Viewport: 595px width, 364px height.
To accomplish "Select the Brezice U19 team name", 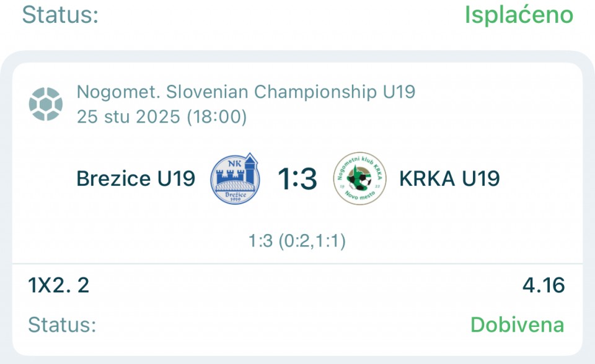I will (x=136, y=179).
